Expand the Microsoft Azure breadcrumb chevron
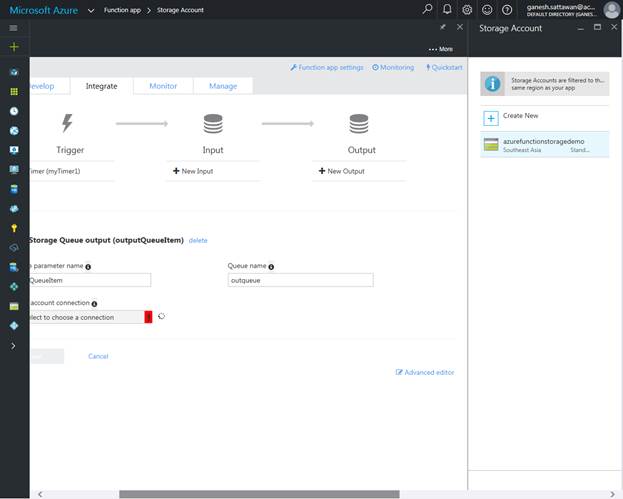The height and width of the screenshot is (499, 623). (x=91, y=9)
